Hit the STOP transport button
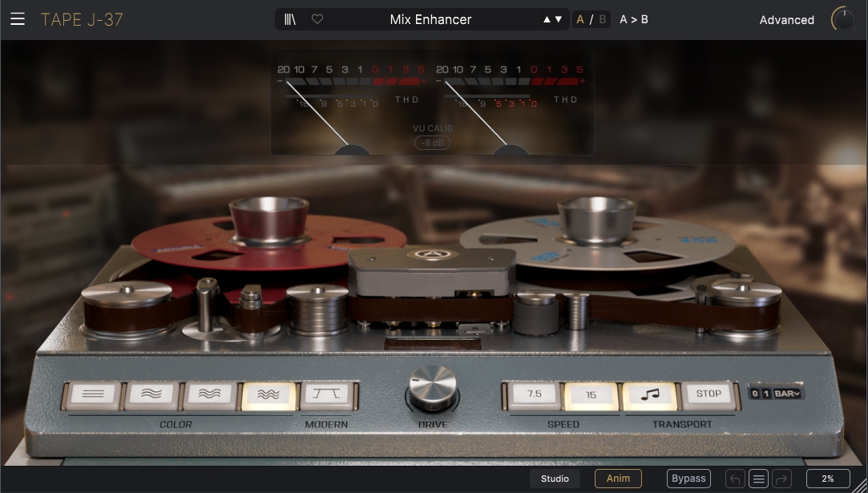 (709, 394)
